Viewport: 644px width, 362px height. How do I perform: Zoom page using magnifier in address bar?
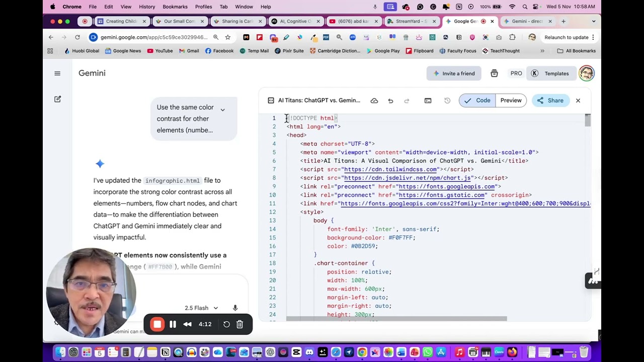(x=216, y=37)
